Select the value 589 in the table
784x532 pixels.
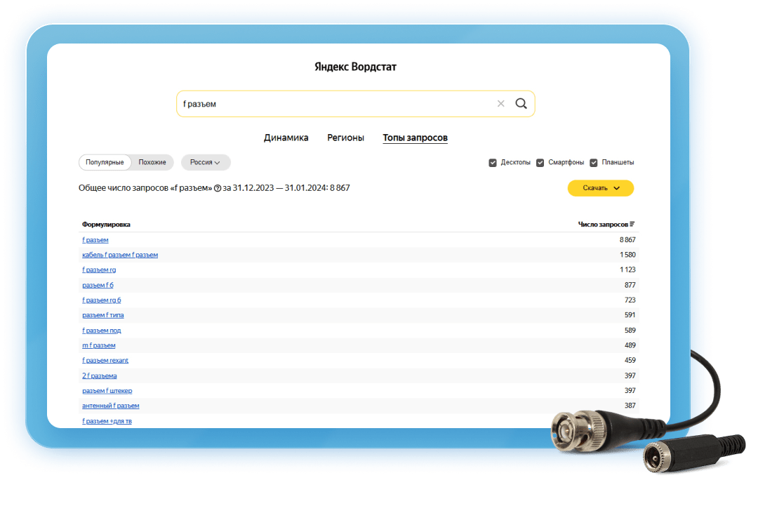tap(630, 331)
